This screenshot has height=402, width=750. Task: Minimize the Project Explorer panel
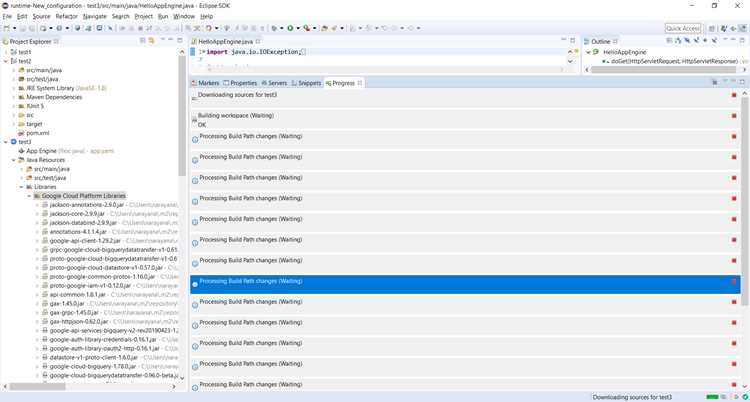[171, 40]
